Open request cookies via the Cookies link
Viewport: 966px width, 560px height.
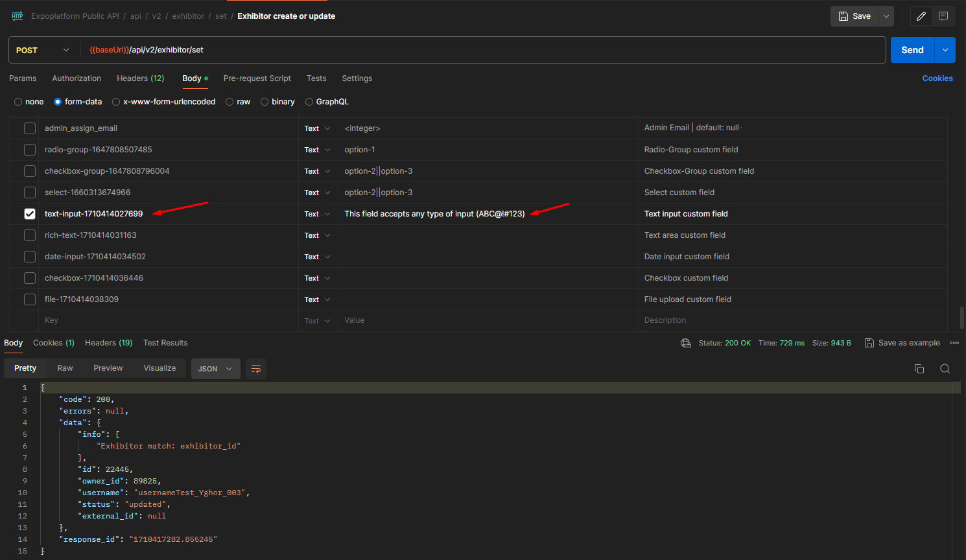pos(937,78)
